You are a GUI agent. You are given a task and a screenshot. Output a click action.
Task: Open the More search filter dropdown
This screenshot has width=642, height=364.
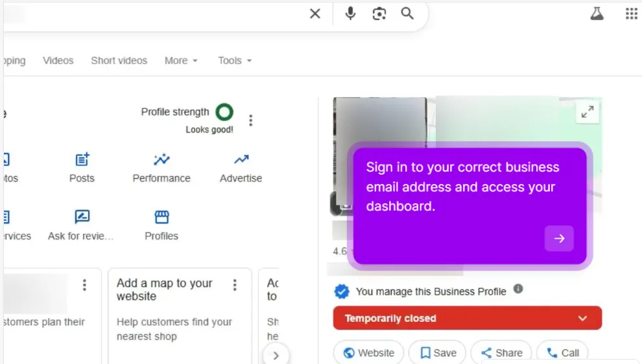click(181, 60)
